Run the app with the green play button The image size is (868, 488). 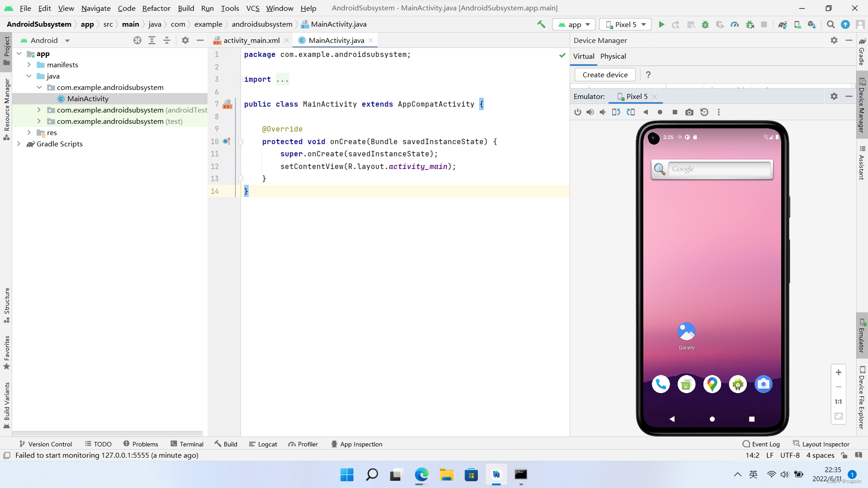pyautogui.click(x=661, y=24)
